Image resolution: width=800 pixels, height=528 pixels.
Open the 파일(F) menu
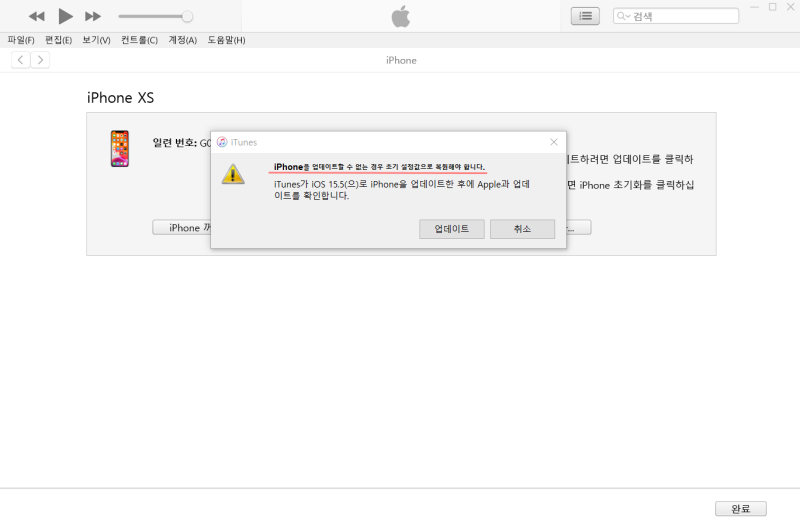tap(21, 40)
